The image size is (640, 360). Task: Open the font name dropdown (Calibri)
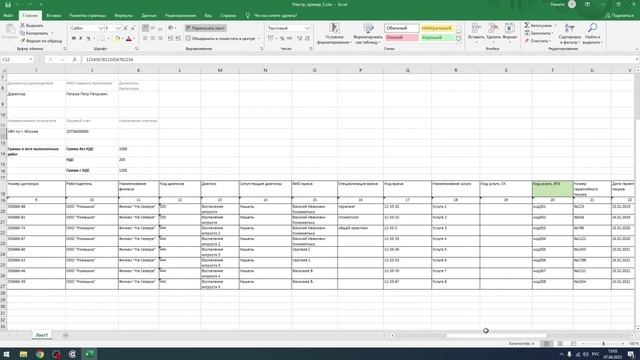pos(100,28)
